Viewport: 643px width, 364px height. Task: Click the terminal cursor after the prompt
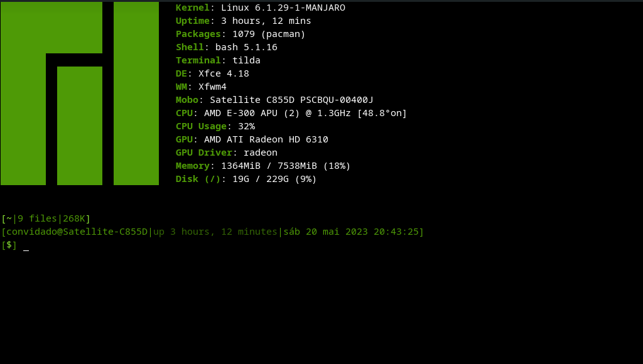click(x=26, y=249)
